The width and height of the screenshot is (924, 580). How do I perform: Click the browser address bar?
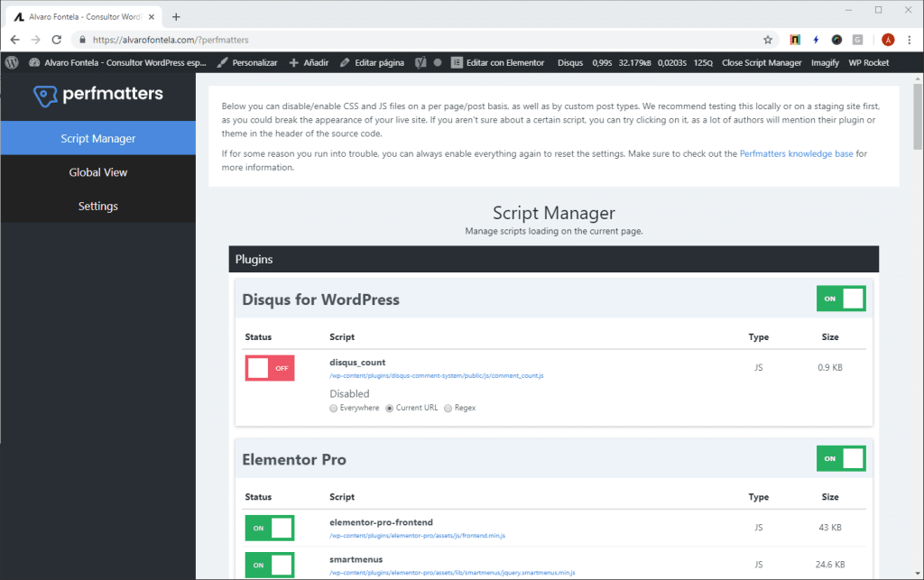(x=406, y=40)
